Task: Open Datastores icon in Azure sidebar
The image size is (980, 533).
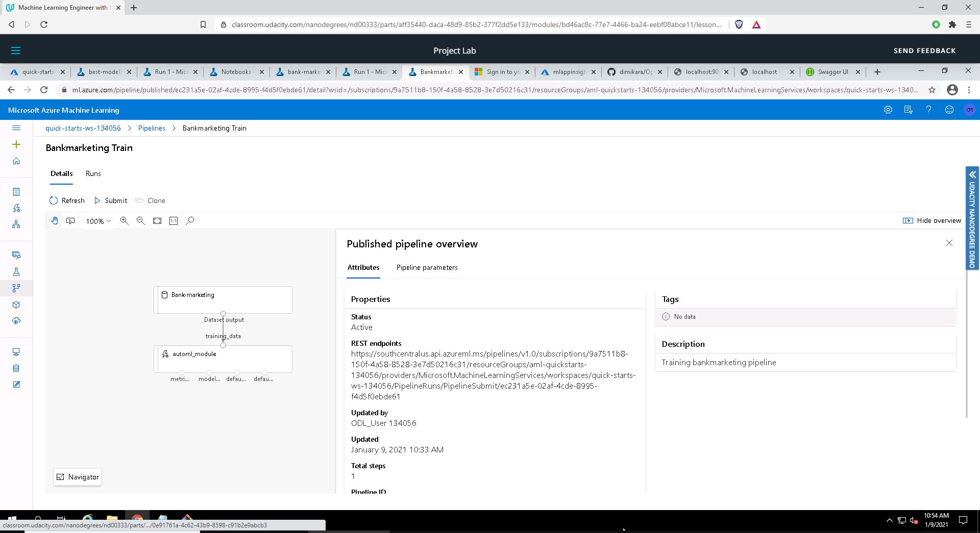Action: click(16, 368)
